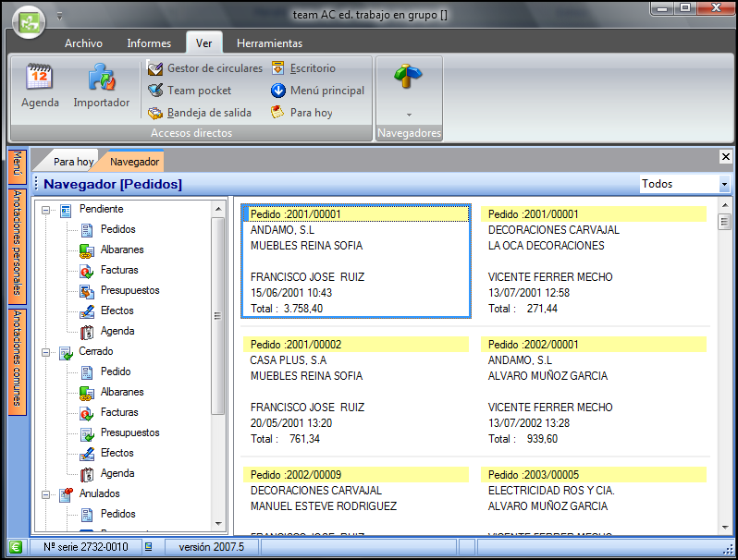Close the Navegador panel with X
Viewport: 738px width, 560px height.
pos(726,156)
